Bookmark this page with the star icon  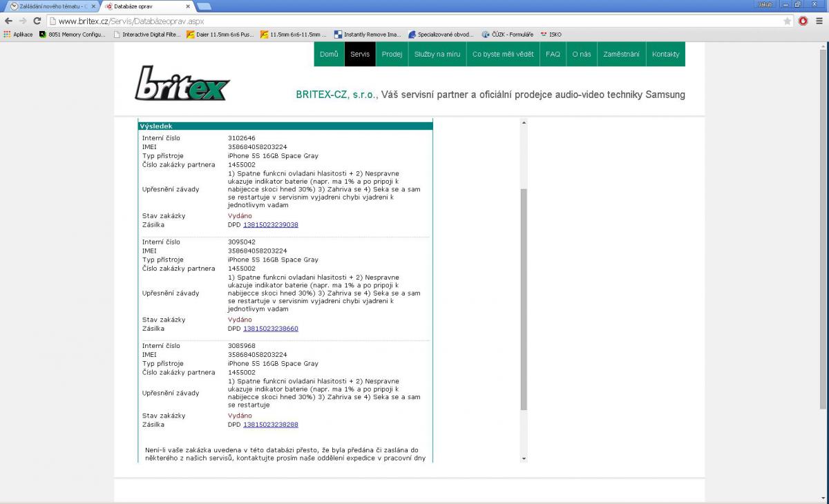coord(788,21)
